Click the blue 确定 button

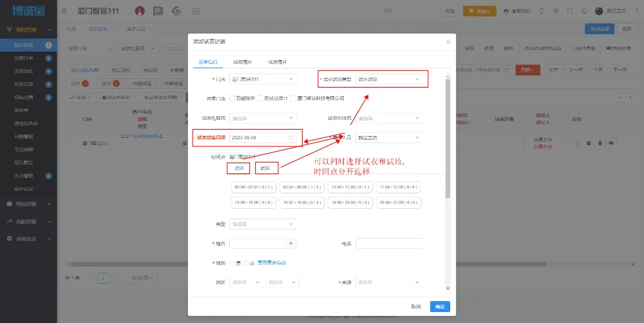coord(440,307)
